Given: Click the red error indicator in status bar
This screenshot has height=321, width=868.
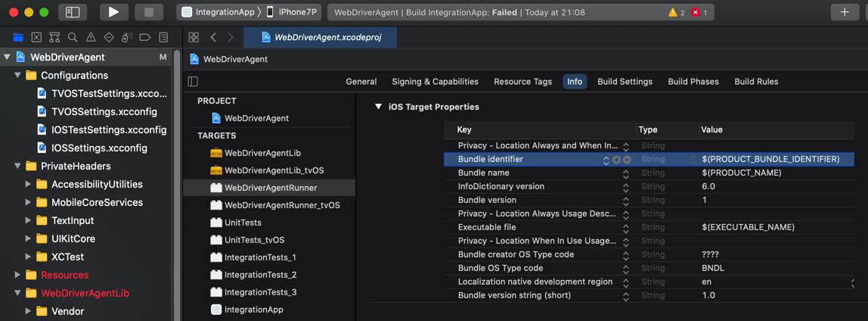Looking at the screenshot, I should (699, 12).
